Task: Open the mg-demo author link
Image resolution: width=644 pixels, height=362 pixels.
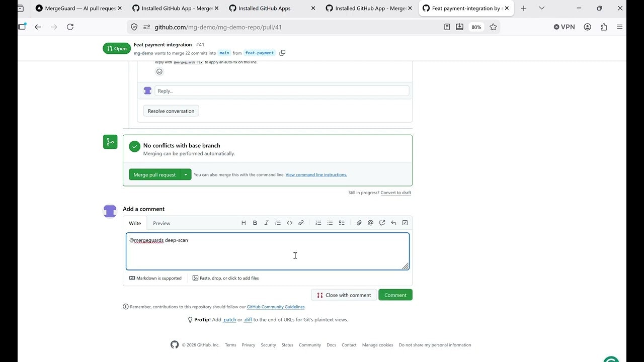Action: (x=143, y=53)
